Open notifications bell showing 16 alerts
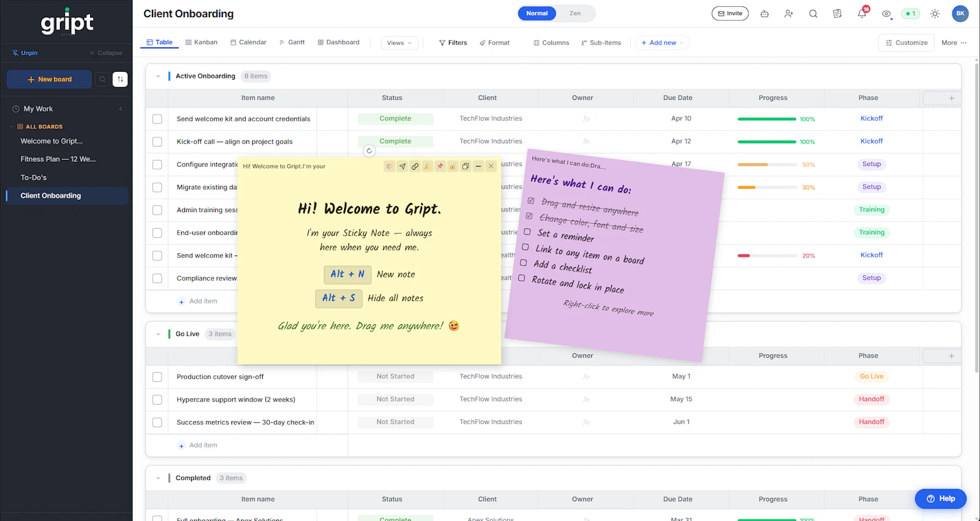The width and height of the screenshot is (980, 521). click(x=862, y=13)
